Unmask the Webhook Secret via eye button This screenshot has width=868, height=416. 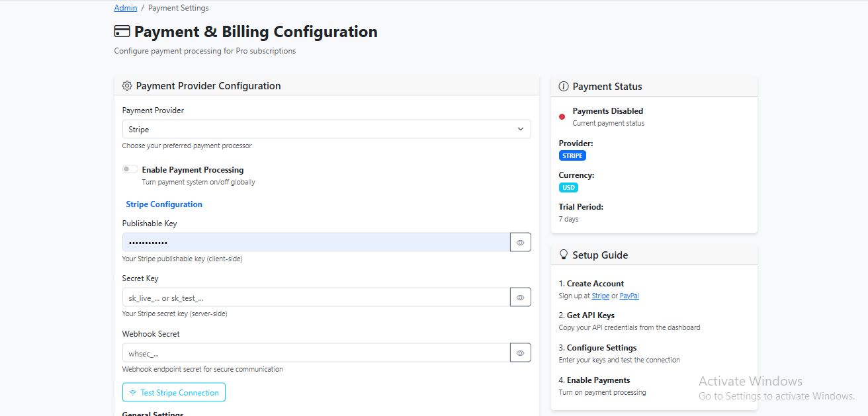[x=520, y=353]
